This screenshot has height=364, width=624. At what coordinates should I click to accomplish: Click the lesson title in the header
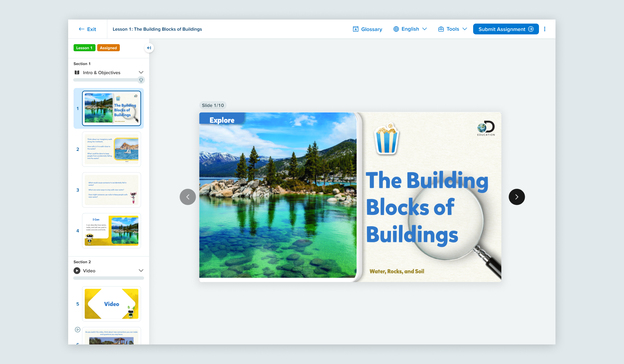pyautogui.click(x=157, y=29)
